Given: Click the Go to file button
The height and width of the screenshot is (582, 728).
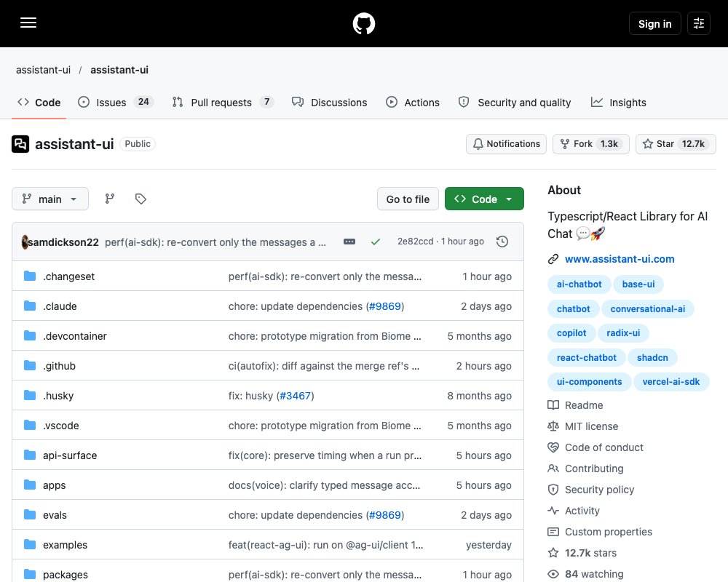Looking at the screenshot, I should (408, 199).
